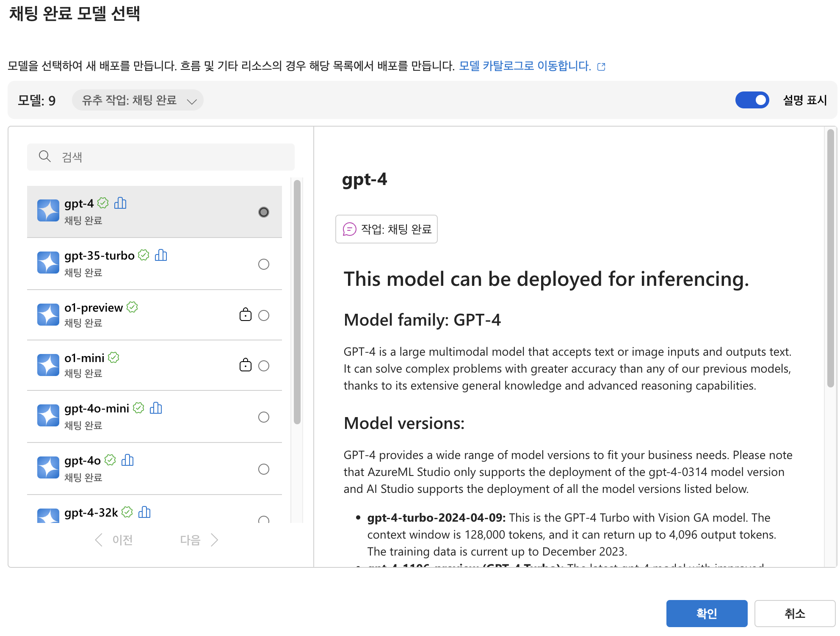
Task: Go to the previous page with 이전
Action: click(114, 540)
